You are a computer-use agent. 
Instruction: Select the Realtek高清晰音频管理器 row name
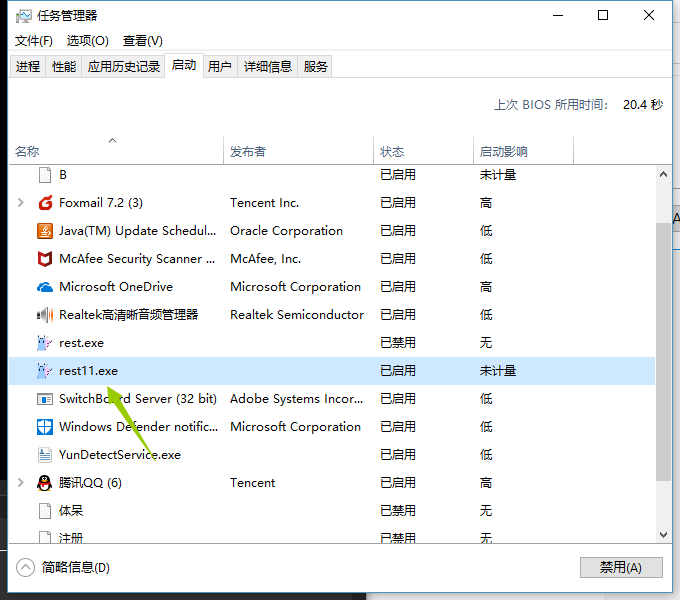coord(128,315)
